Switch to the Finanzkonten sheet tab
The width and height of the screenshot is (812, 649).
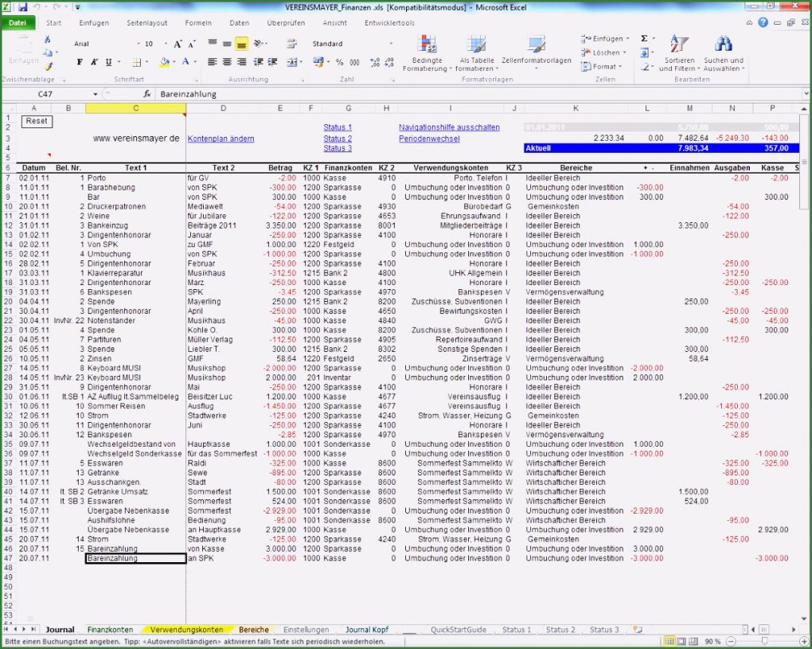pos(110,630)
